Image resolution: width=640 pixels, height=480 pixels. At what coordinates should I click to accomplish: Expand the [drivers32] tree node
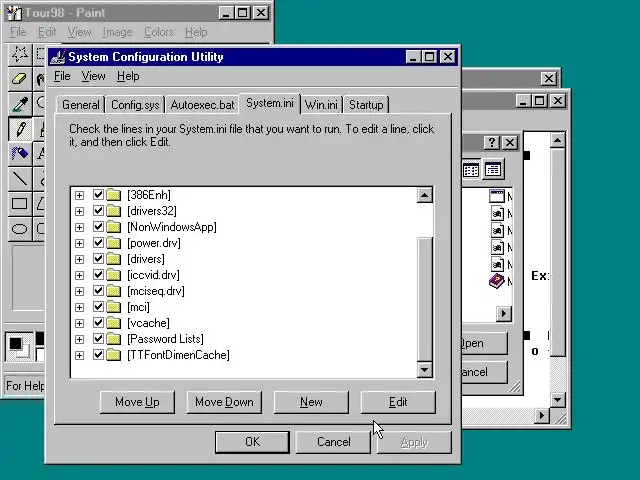(x=79, y=211)
